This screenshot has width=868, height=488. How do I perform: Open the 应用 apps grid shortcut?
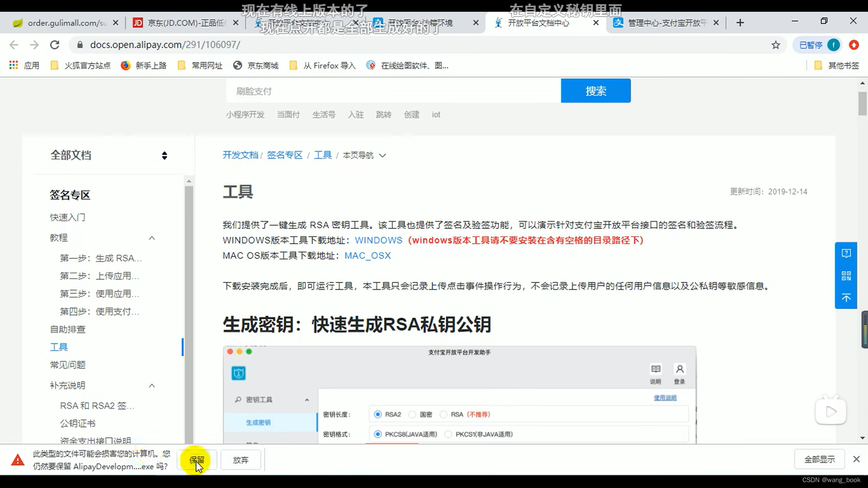24,66
